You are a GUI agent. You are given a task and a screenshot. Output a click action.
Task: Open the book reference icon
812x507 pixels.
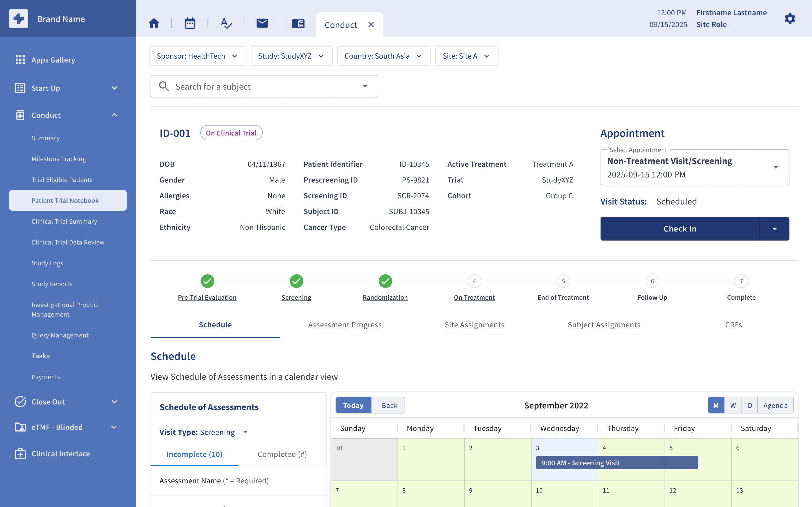click(298, 23)
